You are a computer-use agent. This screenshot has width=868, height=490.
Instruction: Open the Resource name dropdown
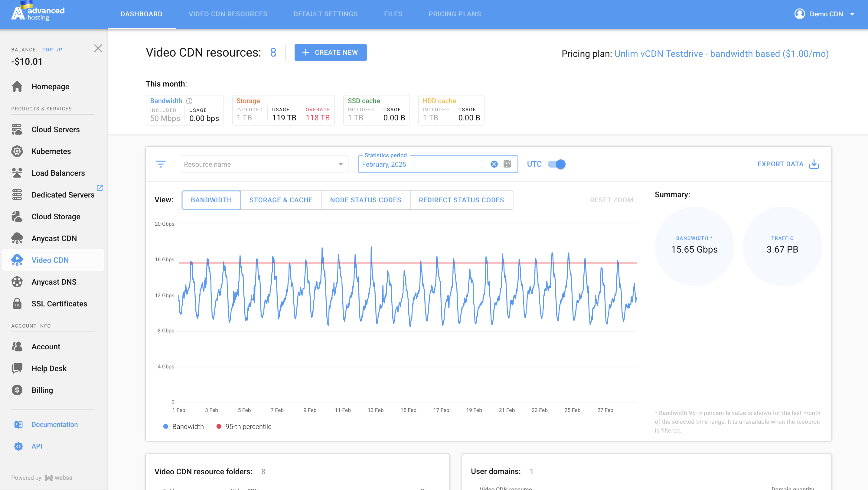[264, 164]
